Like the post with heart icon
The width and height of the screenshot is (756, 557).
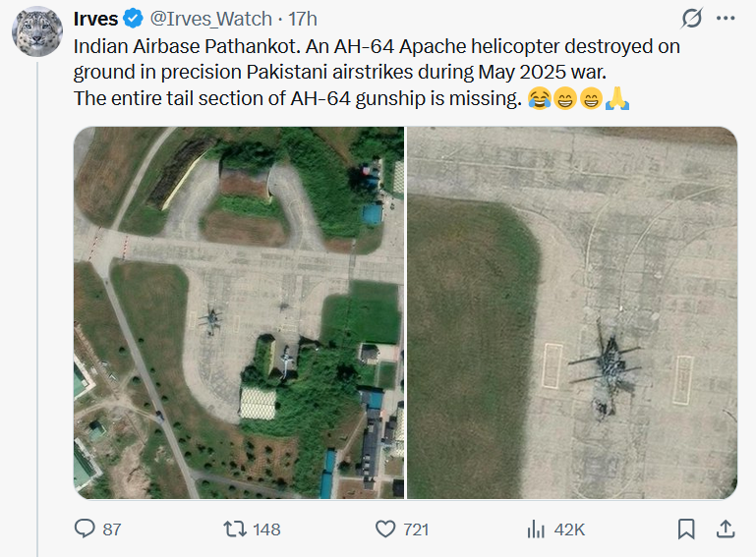click(x=386, y=529)
